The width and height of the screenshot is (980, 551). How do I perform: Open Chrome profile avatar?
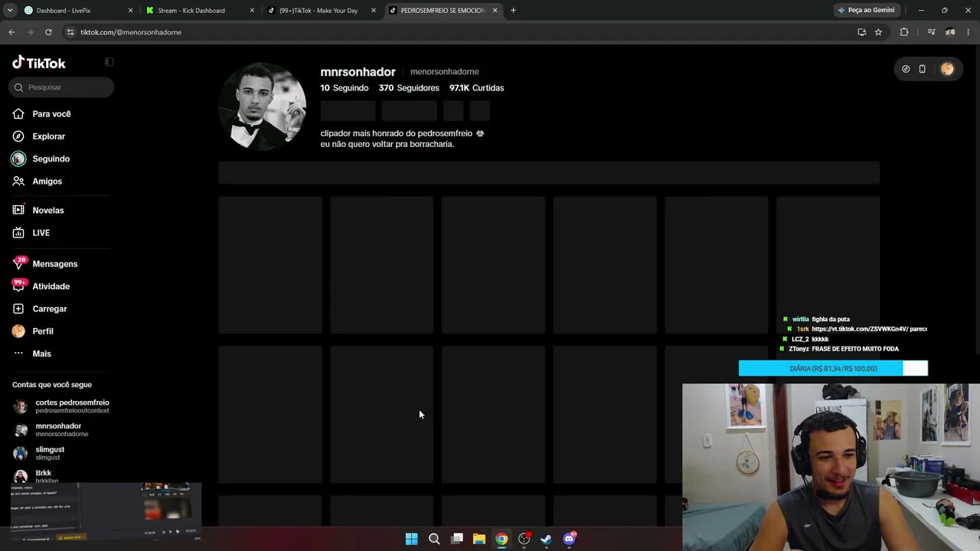click(x=949, y=32)
